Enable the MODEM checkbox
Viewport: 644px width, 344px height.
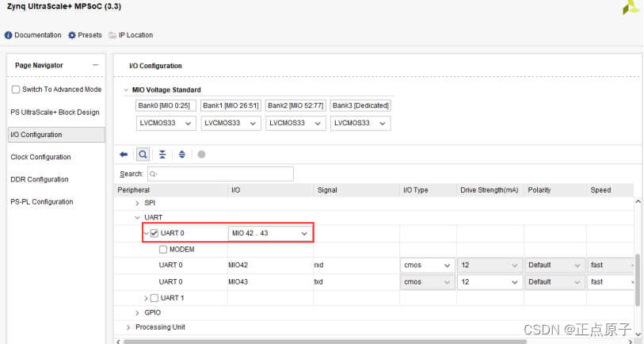click(x=163, y=250)
